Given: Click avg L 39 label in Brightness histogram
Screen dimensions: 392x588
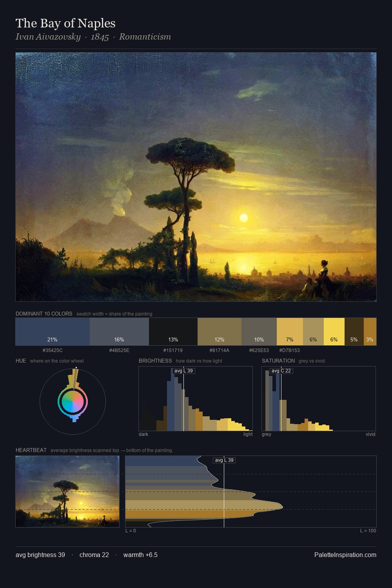Looking at the screenshot, I should (x=183, y=371).
